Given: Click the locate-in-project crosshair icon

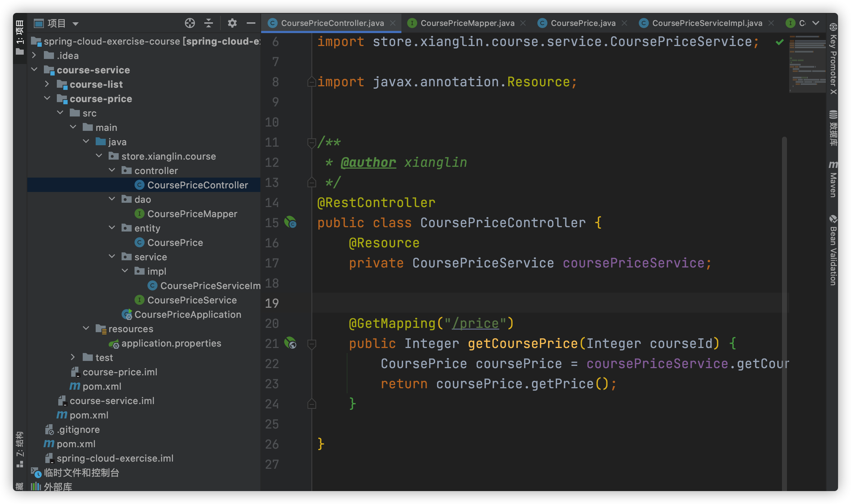Looking at the screenshot, I should tap(190, 23).
